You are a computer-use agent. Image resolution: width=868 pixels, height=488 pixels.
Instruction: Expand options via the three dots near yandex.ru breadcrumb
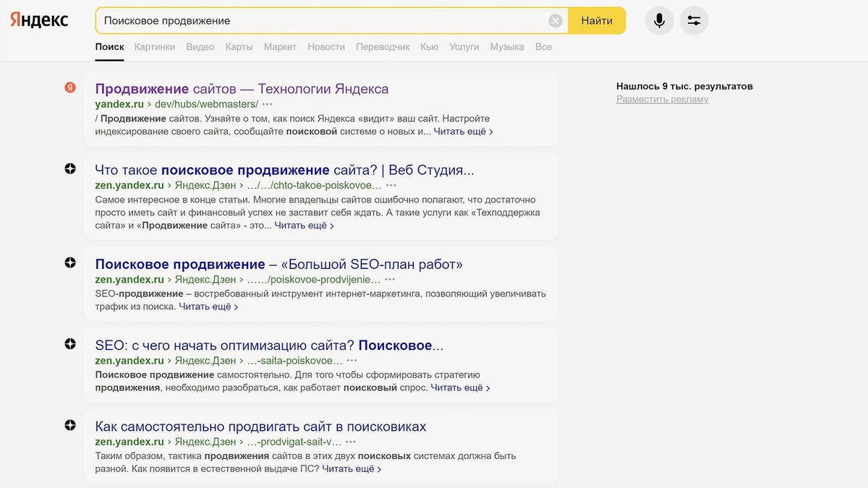pos(268,104)
